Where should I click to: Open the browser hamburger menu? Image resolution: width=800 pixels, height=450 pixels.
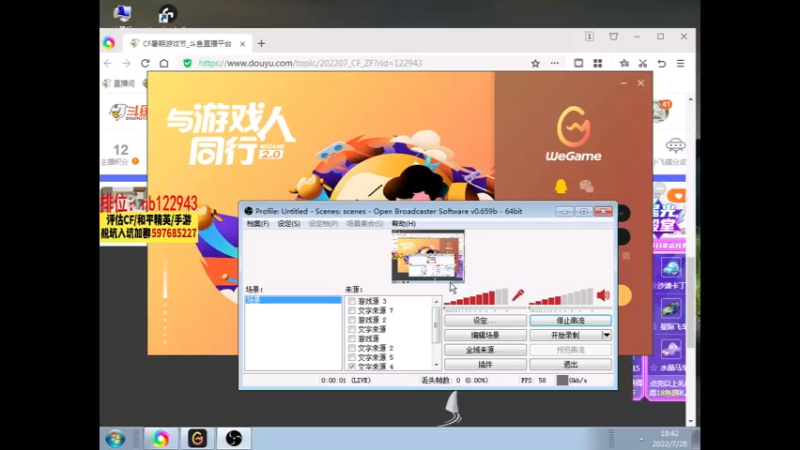(681, 63)
